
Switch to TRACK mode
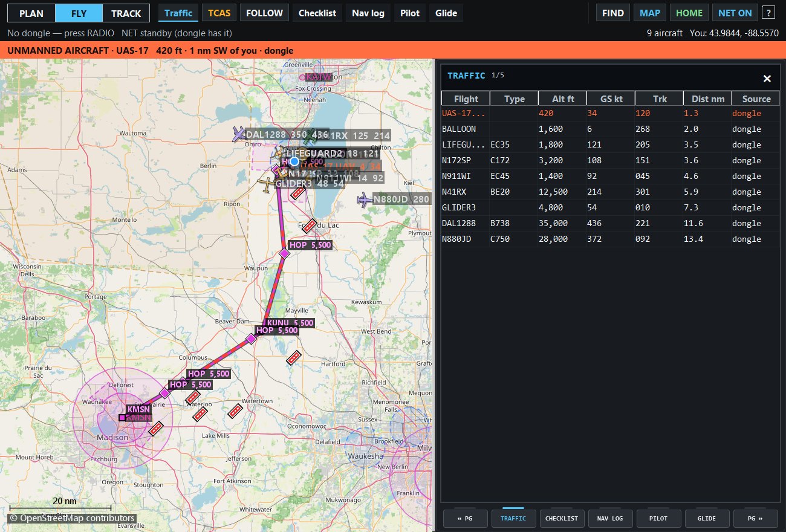[126, 13]
